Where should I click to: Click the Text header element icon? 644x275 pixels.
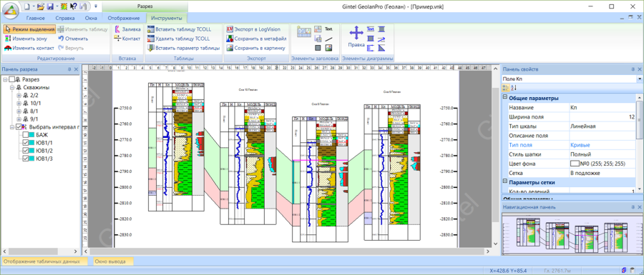(328, 29)
